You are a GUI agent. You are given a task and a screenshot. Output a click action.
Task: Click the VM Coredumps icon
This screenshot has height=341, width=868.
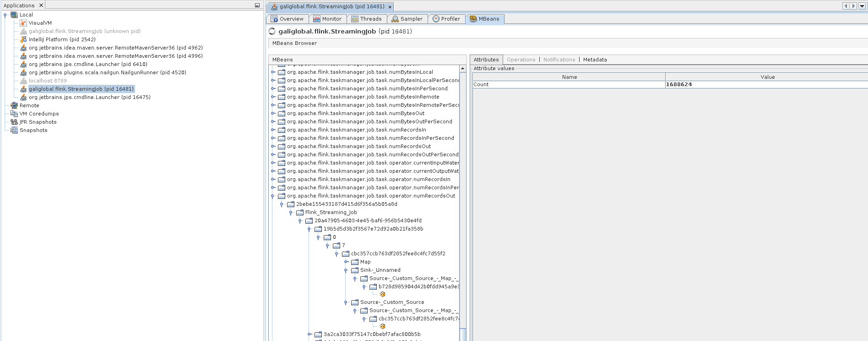pyautogui.click(x=14, y=114)
